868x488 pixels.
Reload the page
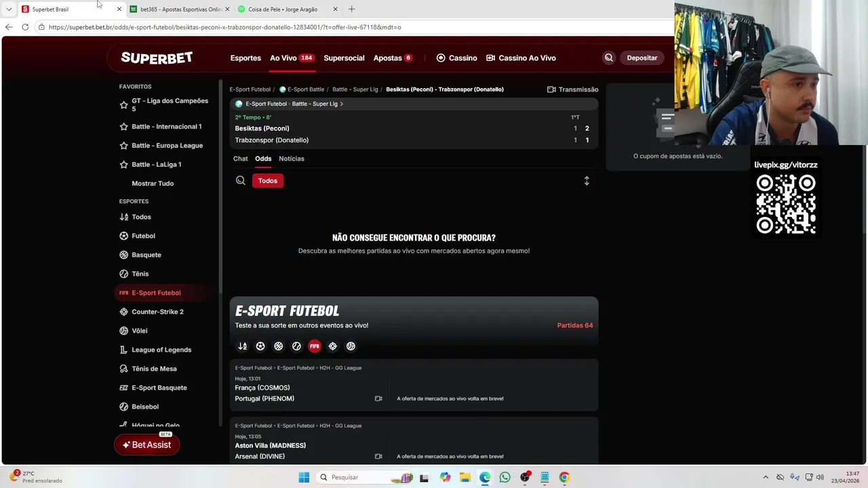click(25, 27)
